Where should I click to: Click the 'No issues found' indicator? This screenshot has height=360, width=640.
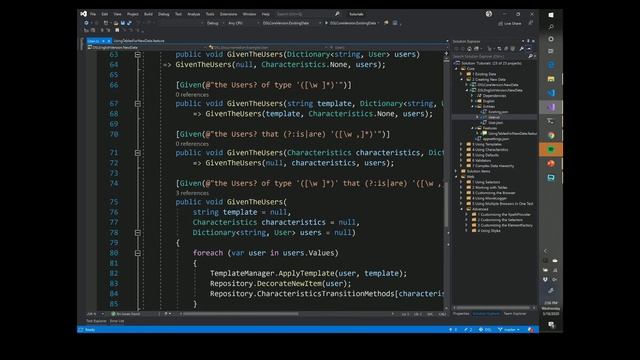(126, 314)
